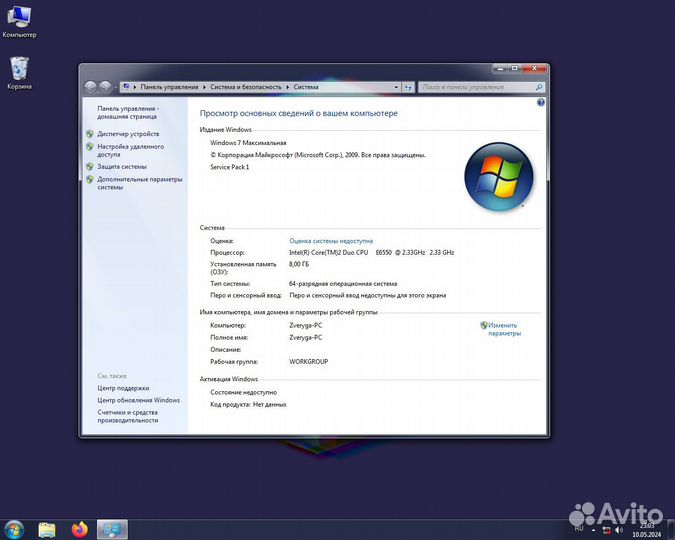Viewport: 675px width, 540px height.
Task: Close the System window
Action: pos(534,68)
